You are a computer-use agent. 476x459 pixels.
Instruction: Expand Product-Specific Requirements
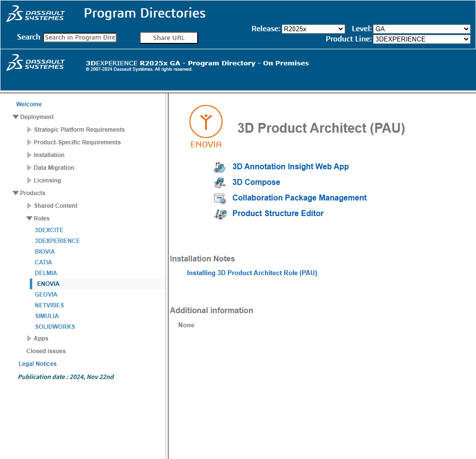29,142
